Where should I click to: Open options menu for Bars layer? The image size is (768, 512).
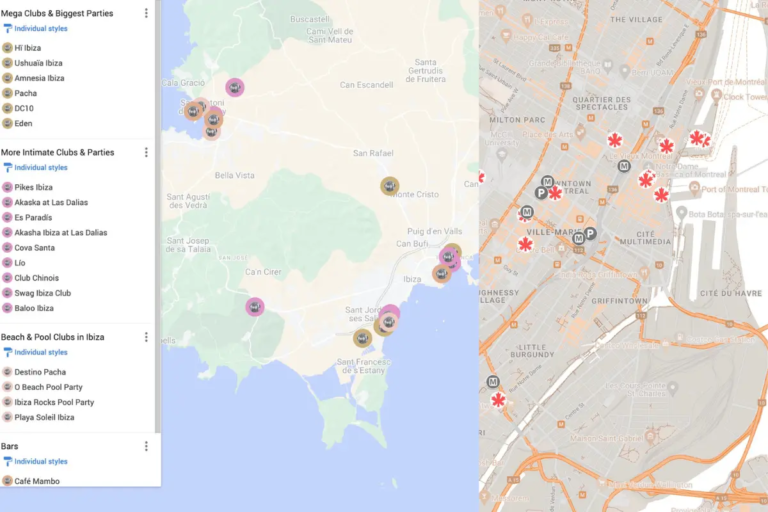point(146,446)
